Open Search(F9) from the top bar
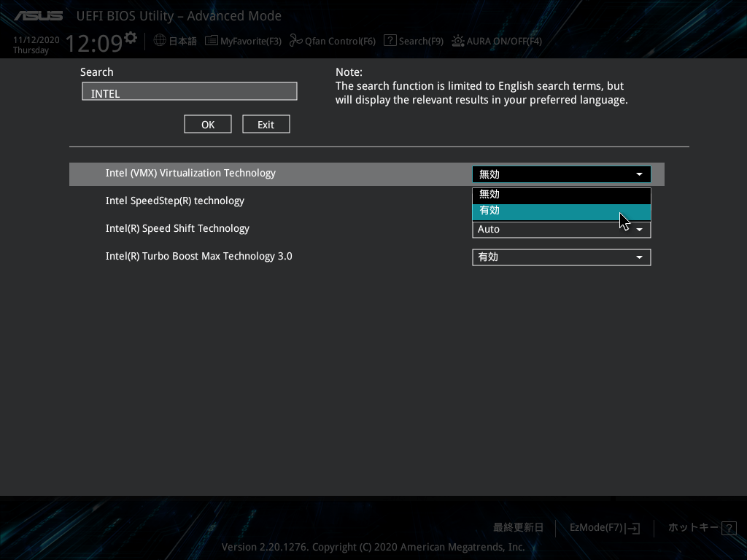 (x=414, y=41)
